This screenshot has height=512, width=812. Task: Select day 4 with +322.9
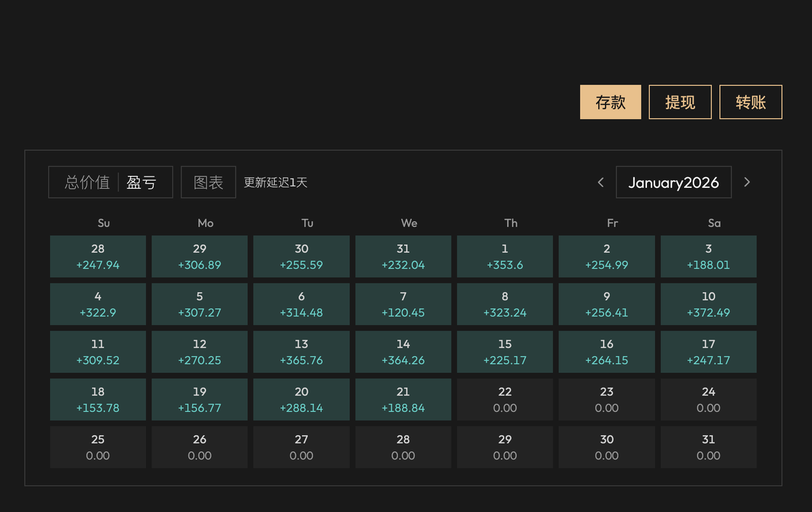pyautogui.click(x=98, y=304)
